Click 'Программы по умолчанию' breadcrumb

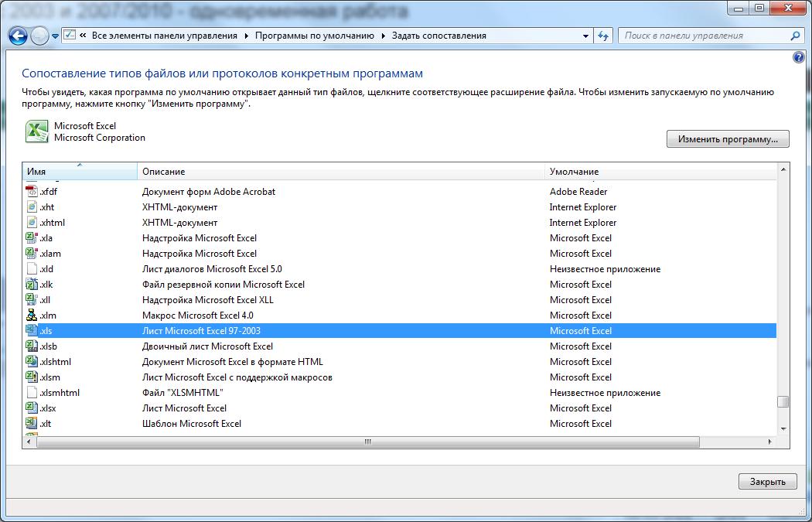314,36
